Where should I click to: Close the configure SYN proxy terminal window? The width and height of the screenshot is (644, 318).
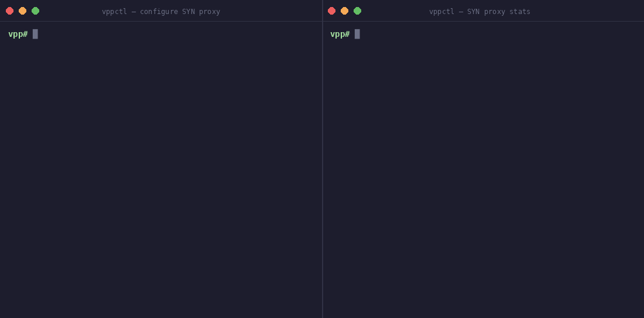tap(9, 11)
